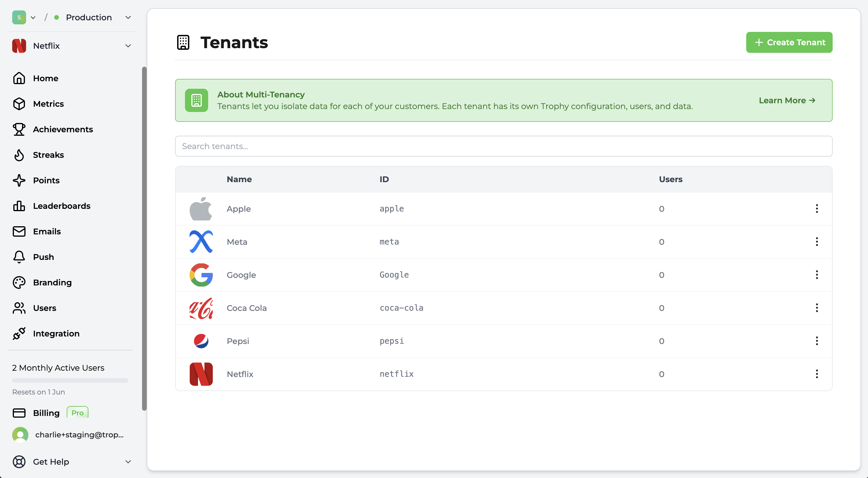This screenshot has width=868, height=478.
Task: Open Leaderboards podium icon
Action: tap(19, 206)
